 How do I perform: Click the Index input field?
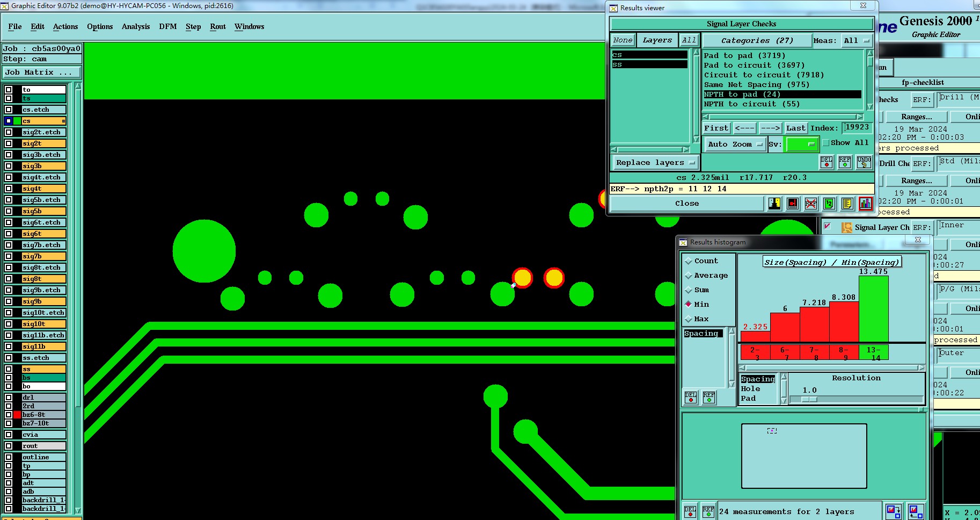857,128
